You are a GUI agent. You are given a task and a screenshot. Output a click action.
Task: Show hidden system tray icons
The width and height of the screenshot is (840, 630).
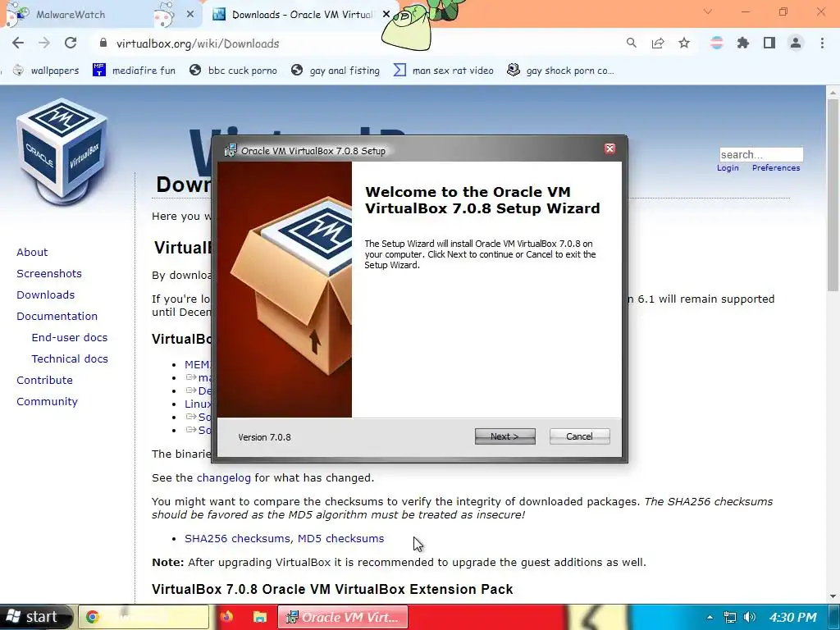pos(710,617)
